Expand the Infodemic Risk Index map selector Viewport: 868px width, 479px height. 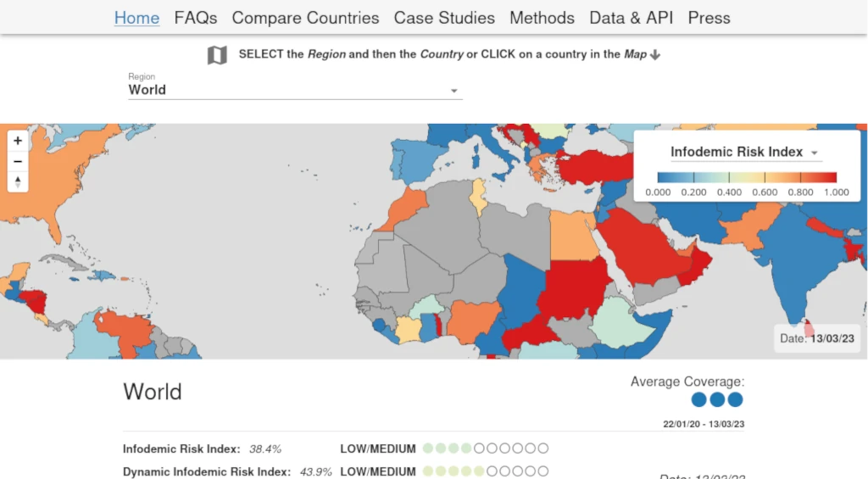(x=745, y=153)
